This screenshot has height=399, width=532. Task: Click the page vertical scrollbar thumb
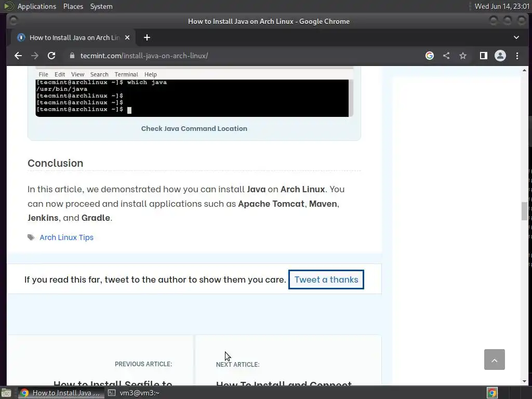[525, 211]
